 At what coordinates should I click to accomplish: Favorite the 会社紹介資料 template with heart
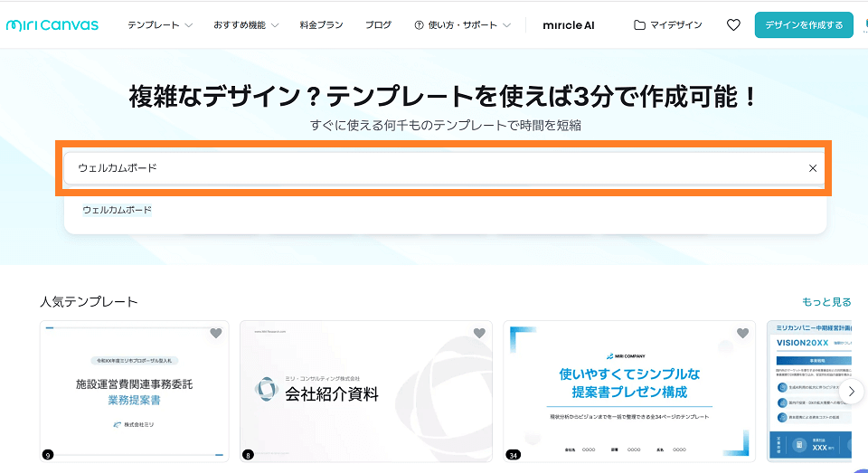tap(478, 334)
